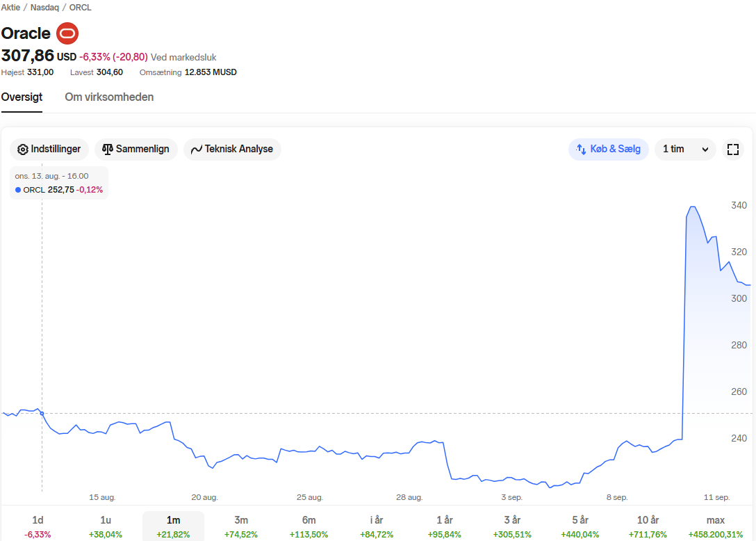Select the 3 år time range
The width and height of the screenshot is (756, 541).
pos(512,526)
